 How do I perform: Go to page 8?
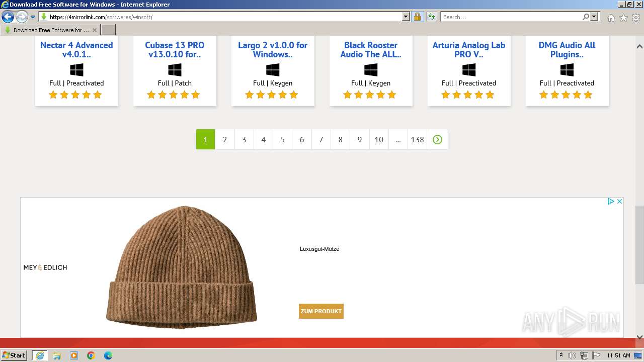[x=340, y=139]
